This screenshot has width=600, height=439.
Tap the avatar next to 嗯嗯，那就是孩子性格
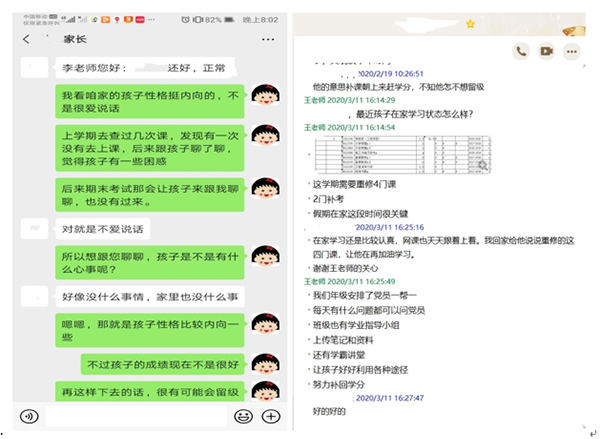(x=266, y=324)
